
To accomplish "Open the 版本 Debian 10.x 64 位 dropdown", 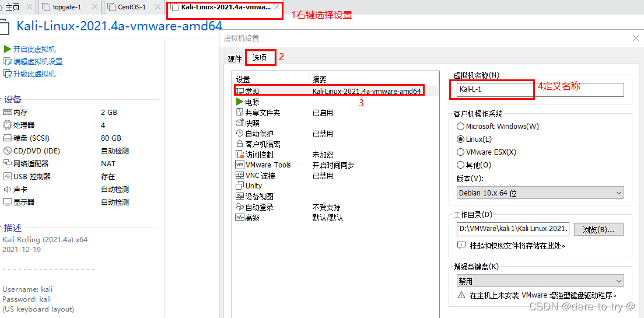I will coord(540,193).
